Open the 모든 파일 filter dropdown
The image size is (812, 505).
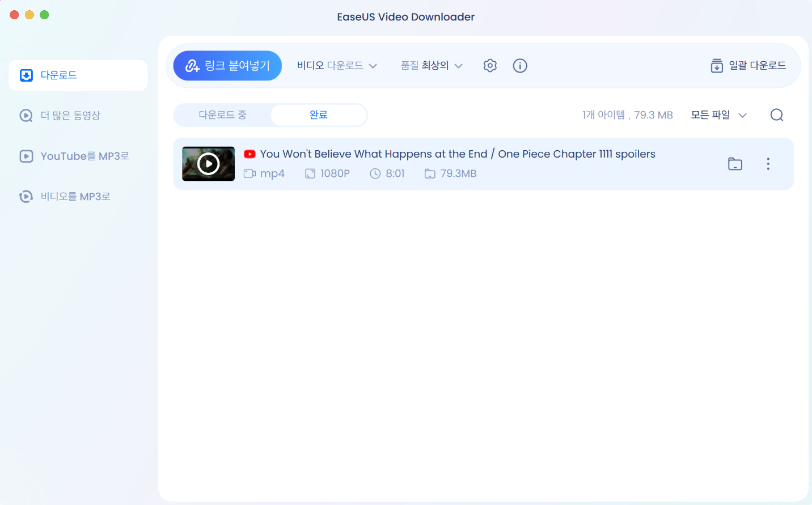(x=718, y=115)
